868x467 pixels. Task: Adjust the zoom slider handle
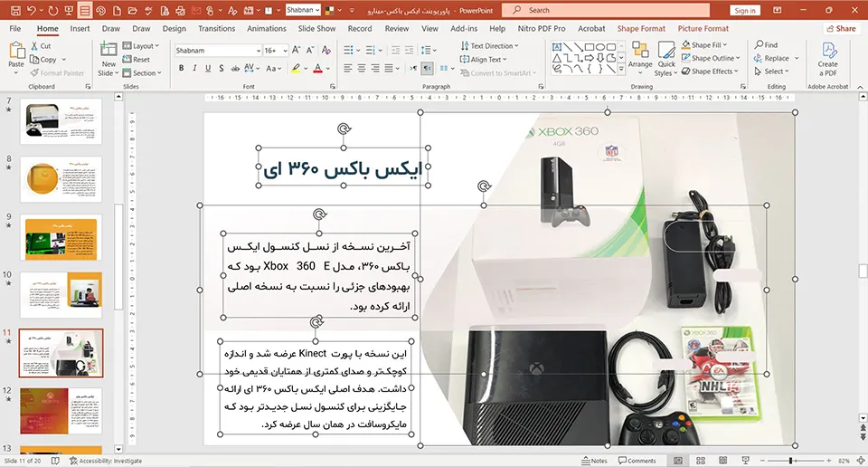tap(790, 461)
